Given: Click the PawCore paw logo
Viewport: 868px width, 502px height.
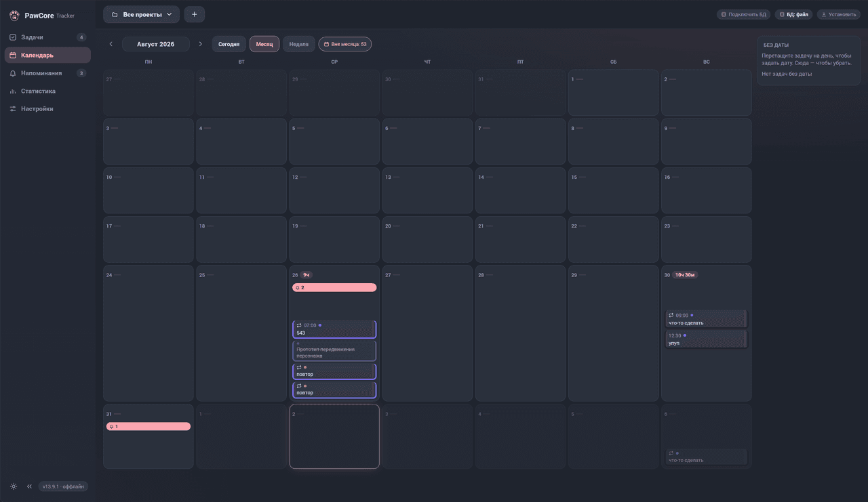Looking at the screenshot, I should pos(14,16).
